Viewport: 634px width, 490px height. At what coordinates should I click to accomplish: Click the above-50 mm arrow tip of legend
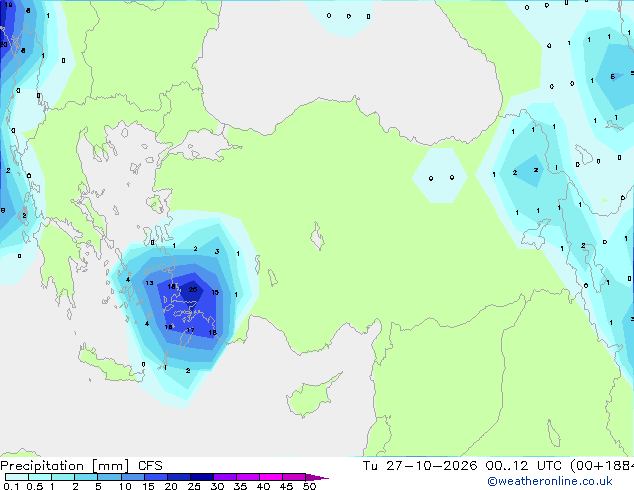coord(317,477)
